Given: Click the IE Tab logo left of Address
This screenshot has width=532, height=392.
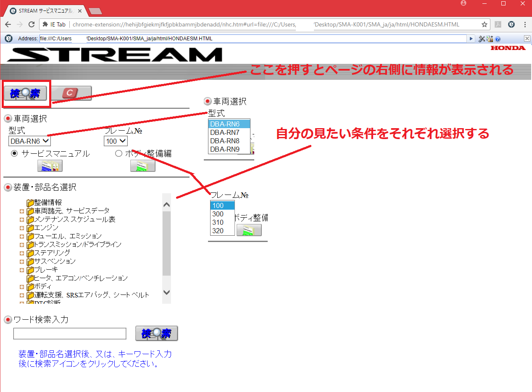Looking at the screenshot, I should 8,39.
